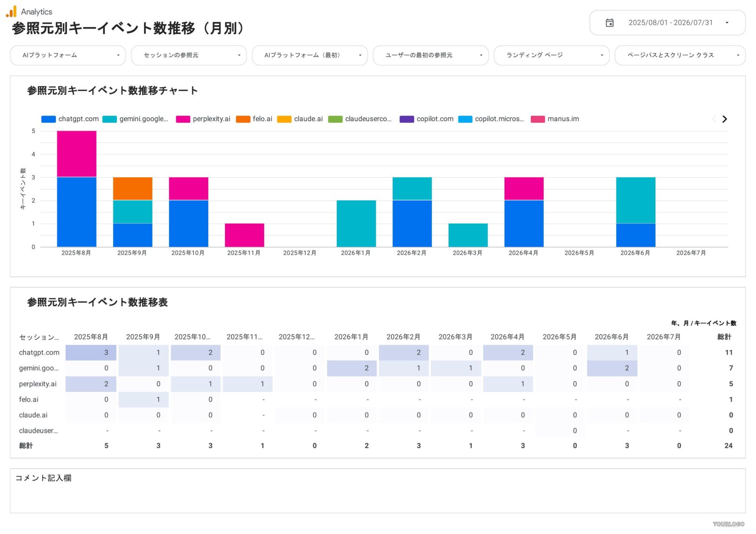This screenshot has width=756, height=534.
Task: Click the 総計 row label at table bottom
Action: click(x=26, y=446)
